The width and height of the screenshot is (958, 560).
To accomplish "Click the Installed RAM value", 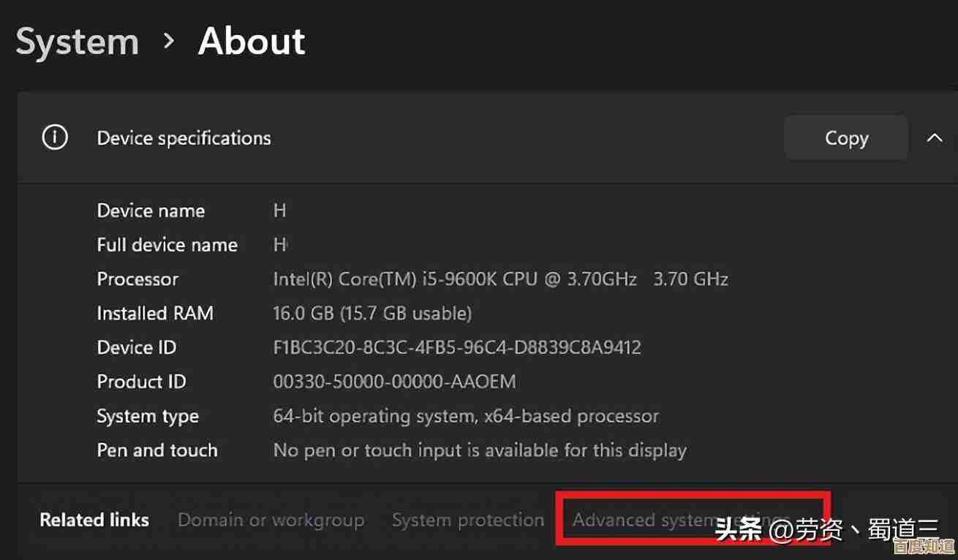I will point(372,313).
